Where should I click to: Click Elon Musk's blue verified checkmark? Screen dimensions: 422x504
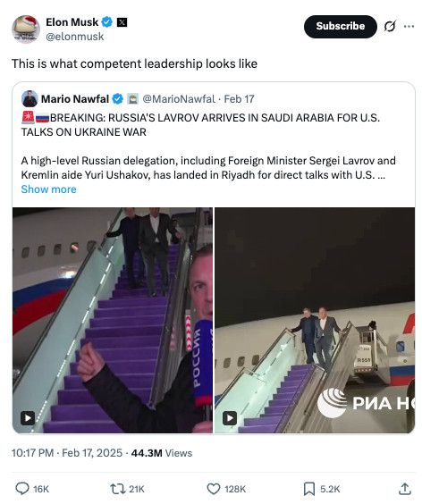[x=106, y=22]
